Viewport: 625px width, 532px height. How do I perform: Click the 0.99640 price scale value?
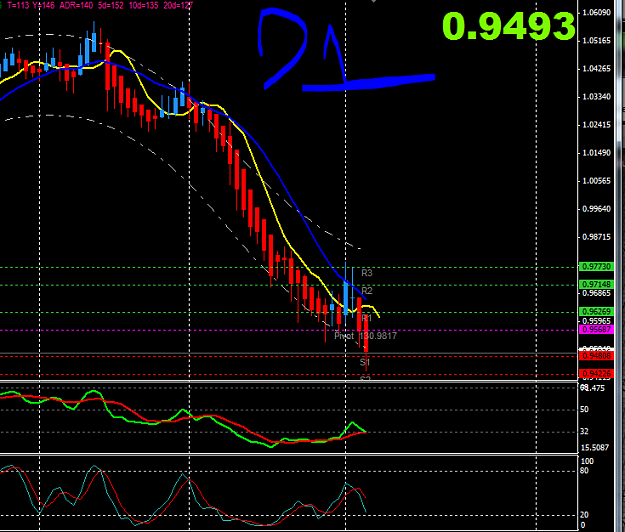597,209
